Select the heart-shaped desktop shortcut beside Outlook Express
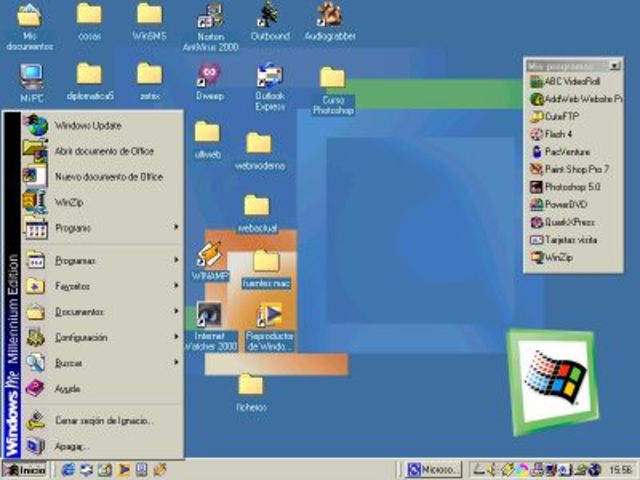The width and height of the screenshot is (640, 480). (x=209, y=82)
